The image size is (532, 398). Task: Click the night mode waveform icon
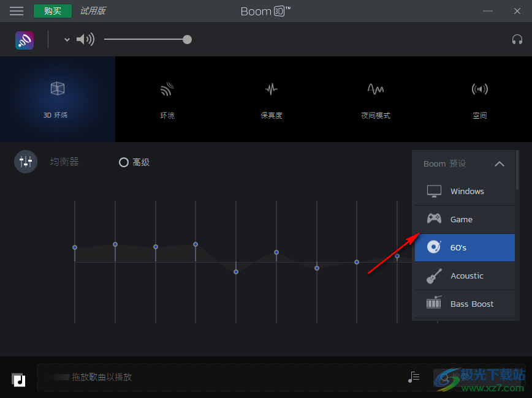click(376, 89)
